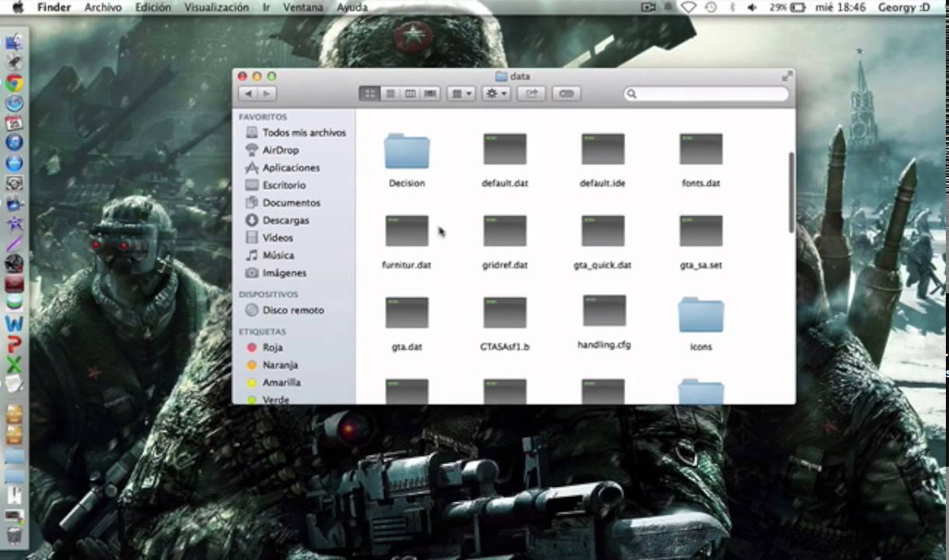Click the Edit Tags toolbar button
Viewport: 949px width, 560px height.
click(567, 93)
